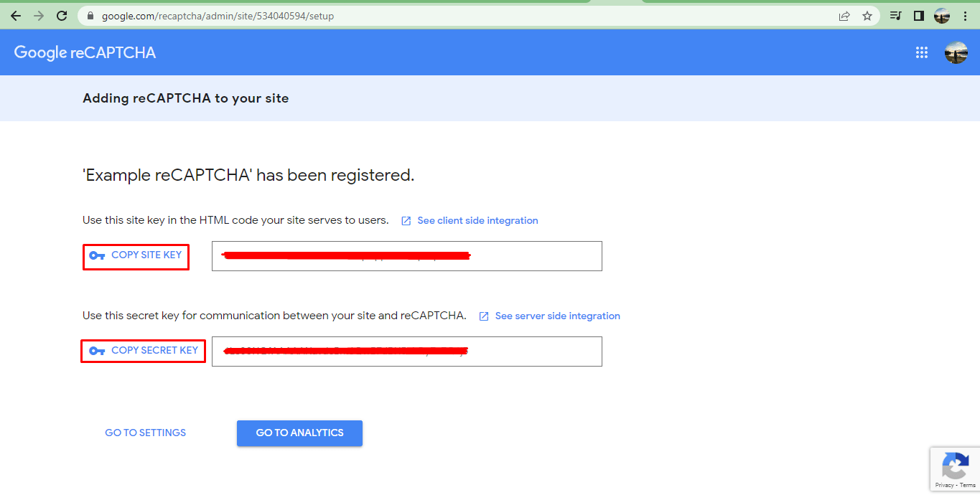Select the site key text field
Viewport: 980px width, 500px height.
[x=406, y=256]
